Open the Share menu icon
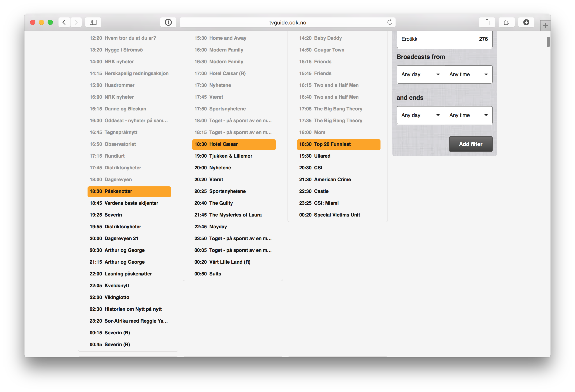Image resolution: width=575 pixels, height=392 pixels. pyautogui.click(x=487, y=22)
